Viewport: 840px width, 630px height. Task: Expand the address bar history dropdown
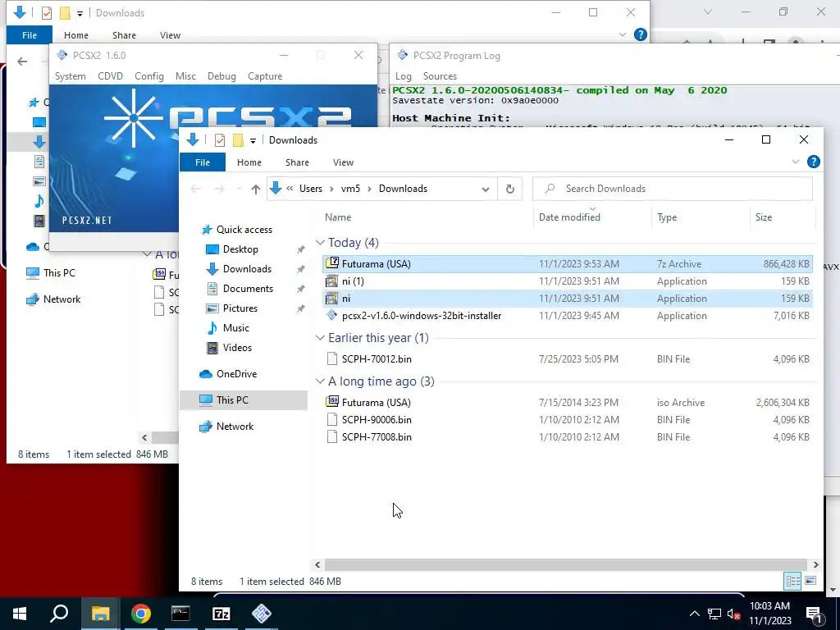tap(486, 189)
